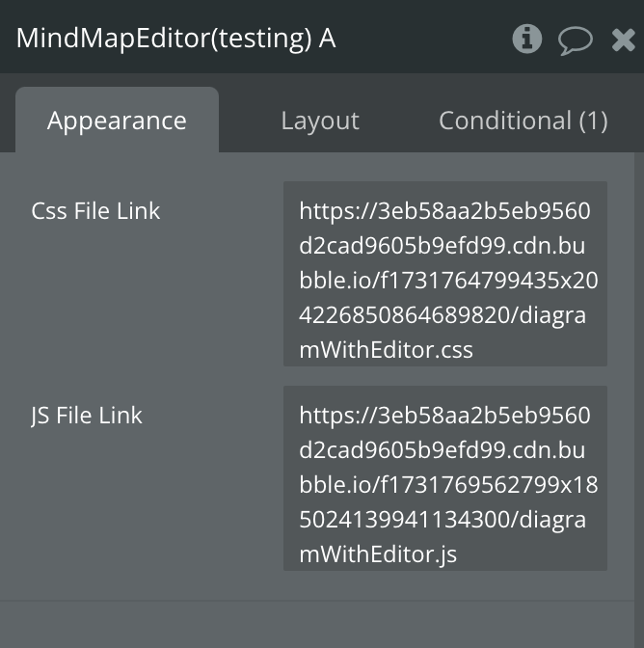Close the MindMapEditor property editor
This screenshot has width=644, height=648.
click(x=623, y=40)
